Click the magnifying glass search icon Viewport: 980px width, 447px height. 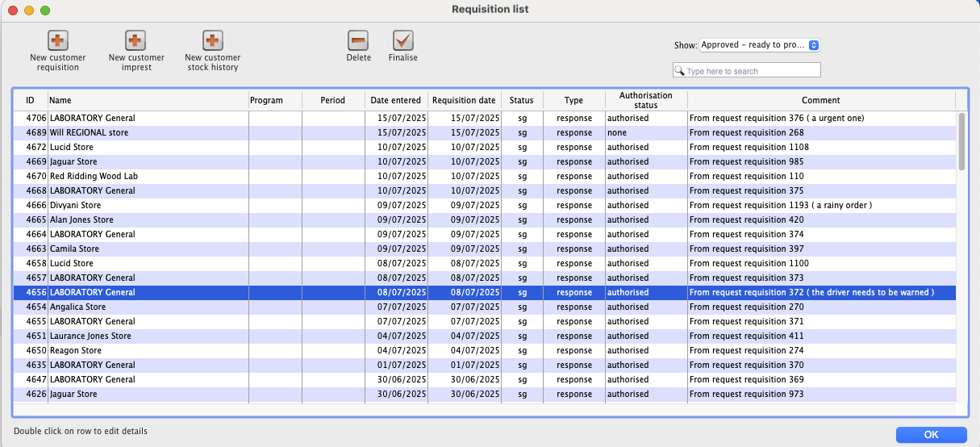click(x=680, y=71)
